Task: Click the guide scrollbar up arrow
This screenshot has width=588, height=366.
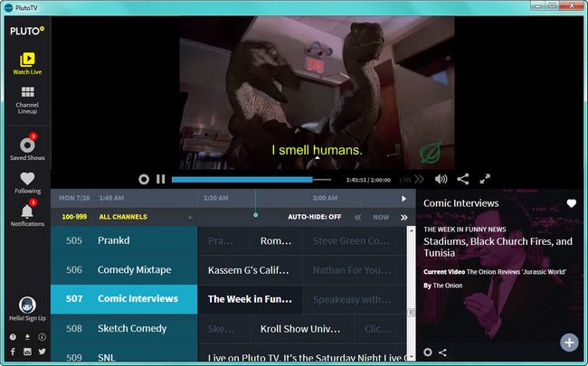Action: point(412,230)
